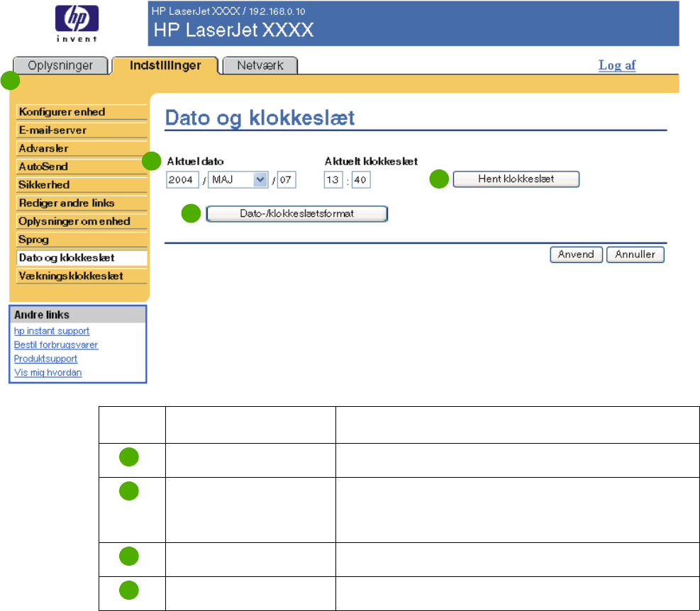The image size is (700, 611).
Task: Click the Anvend button
Action: point(577,254)
